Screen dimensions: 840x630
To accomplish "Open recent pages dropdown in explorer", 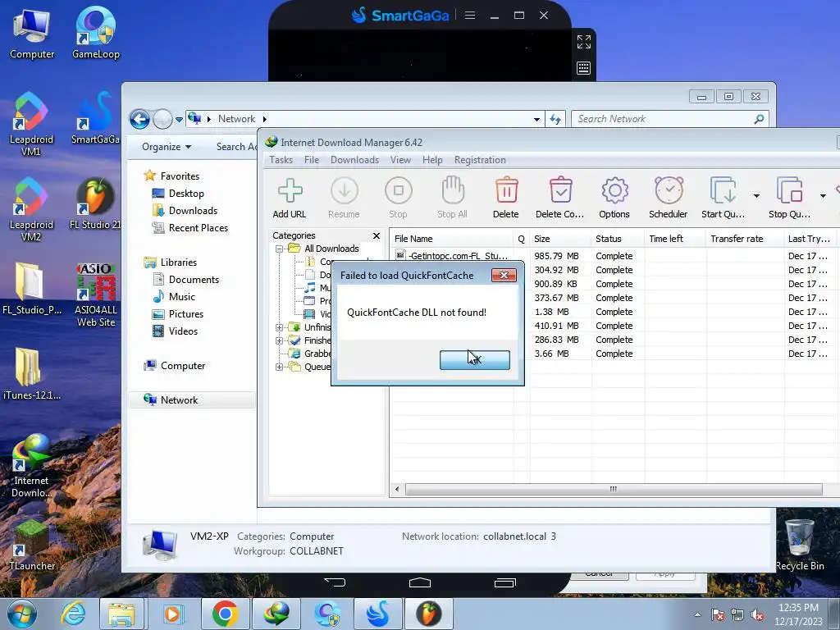I will 179,120.
